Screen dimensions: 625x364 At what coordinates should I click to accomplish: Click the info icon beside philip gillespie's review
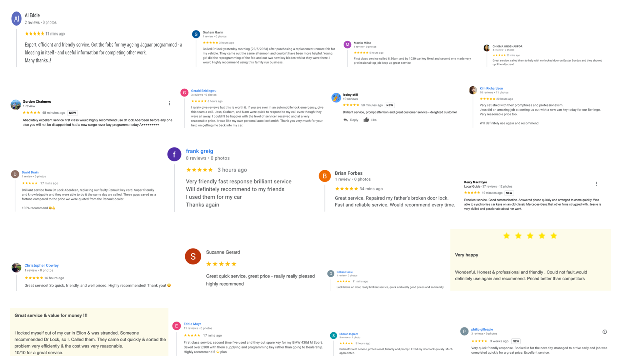pyautogui.click(x=605, y=332)
